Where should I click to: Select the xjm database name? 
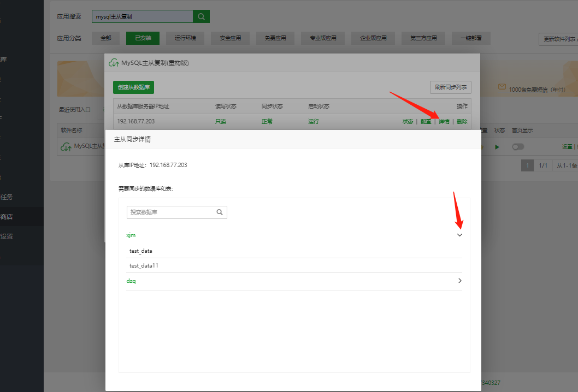(x=131, y=235)
